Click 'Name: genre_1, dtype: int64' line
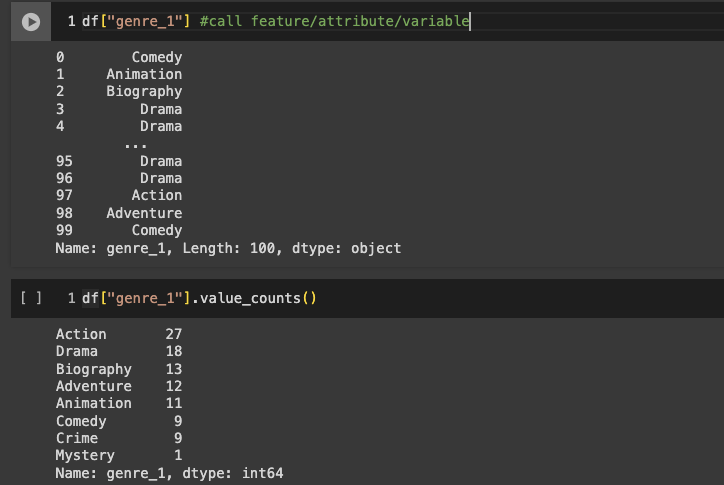The image size is (724, 485). 169,473
